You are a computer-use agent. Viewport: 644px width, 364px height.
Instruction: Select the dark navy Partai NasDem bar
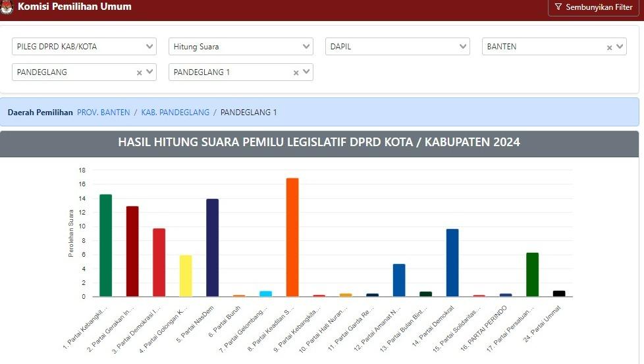[212, 247]
